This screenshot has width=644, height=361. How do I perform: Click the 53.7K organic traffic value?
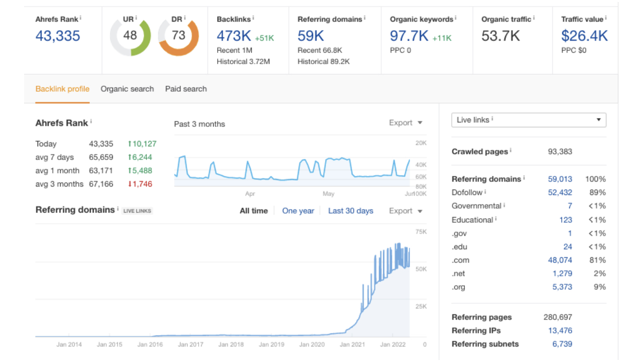[x=501, y=36]
